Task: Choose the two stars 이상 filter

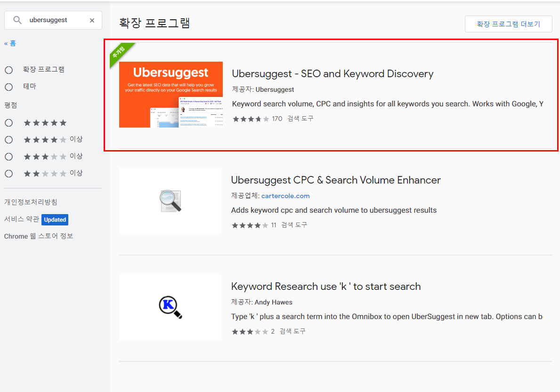Action: click(9, 173)
